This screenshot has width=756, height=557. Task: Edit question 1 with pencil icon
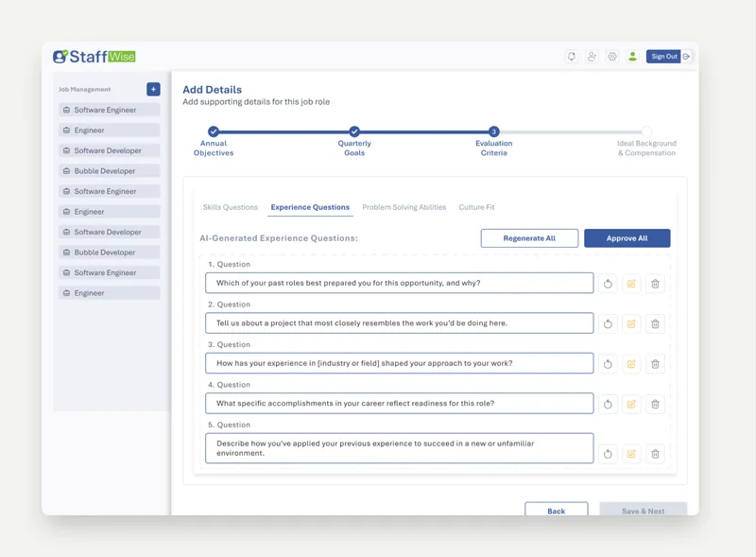pos(631,284)
